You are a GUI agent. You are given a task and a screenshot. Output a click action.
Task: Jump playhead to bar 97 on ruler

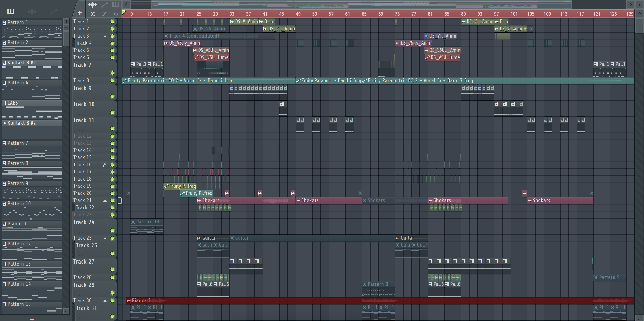click(496, 14)
